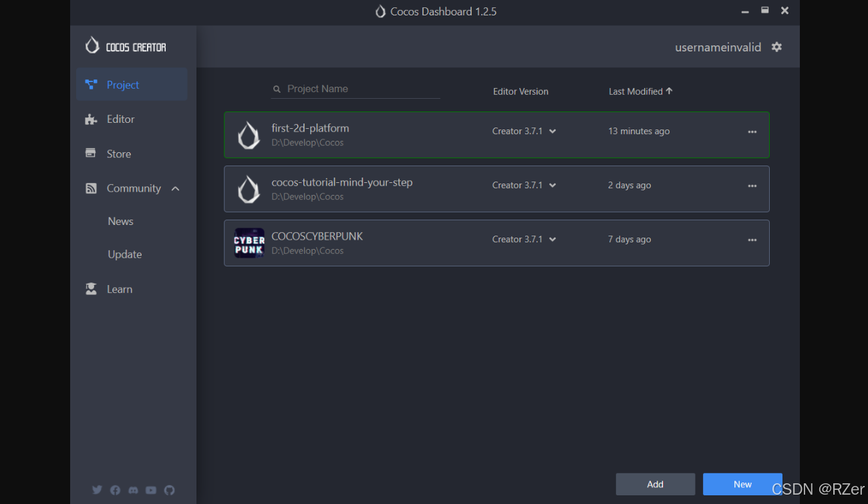The image size is (868, 504).
Task: Open more options for cocos-tutorial-mind-your-step
Action: pyautogui.click(x=752, y=186)
